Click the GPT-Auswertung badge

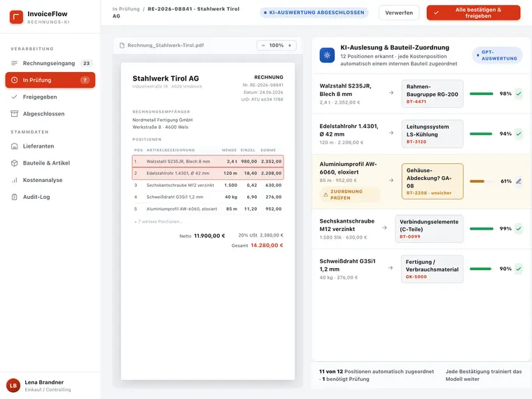pyautogui.click(x=497, y=55)
